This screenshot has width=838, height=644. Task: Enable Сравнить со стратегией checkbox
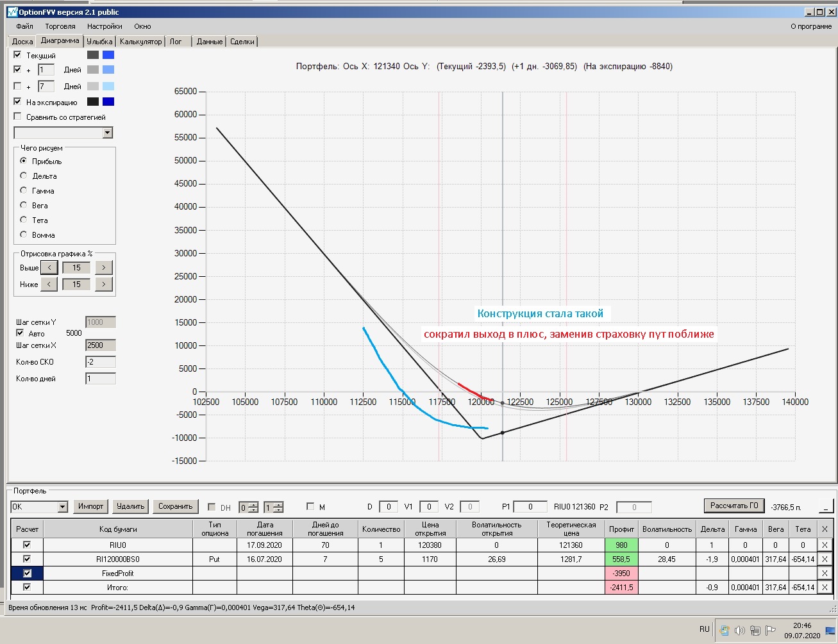click(18, 117)
